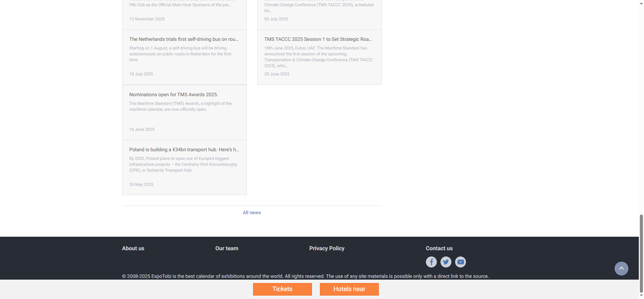Click the orange Tickets button
The image size is (644, 299).
(282, 289)
